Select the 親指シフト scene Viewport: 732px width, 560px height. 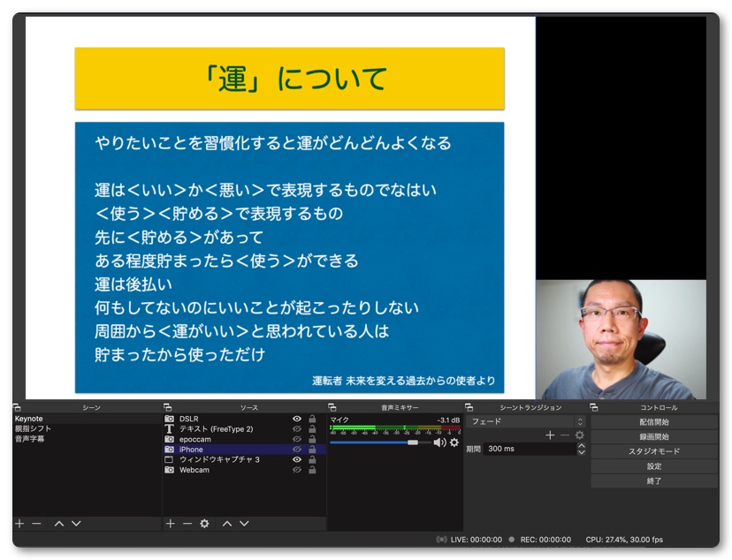33,428
